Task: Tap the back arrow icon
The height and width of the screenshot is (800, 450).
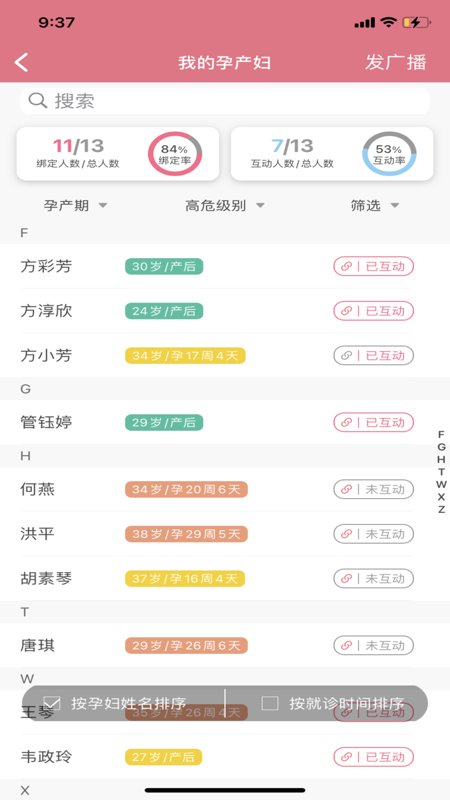Action: (21, 62)
